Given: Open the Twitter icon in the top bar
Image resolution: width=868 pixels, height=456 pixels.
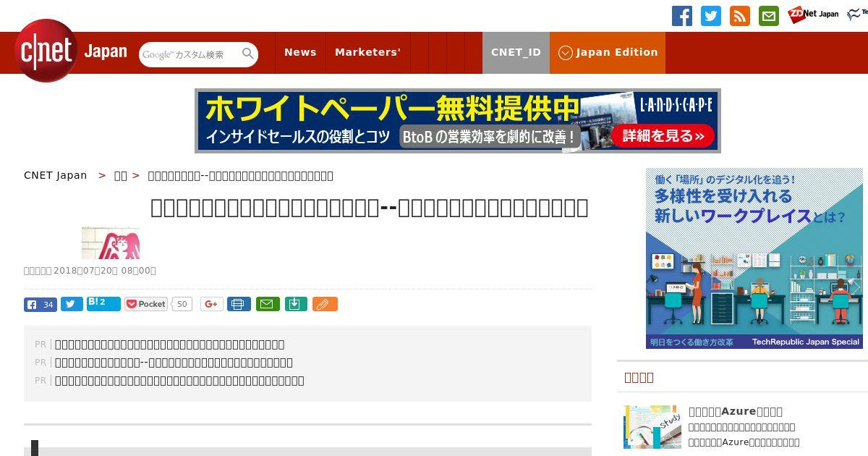Looking at the screenshot, I should click(x=711, y=16).
